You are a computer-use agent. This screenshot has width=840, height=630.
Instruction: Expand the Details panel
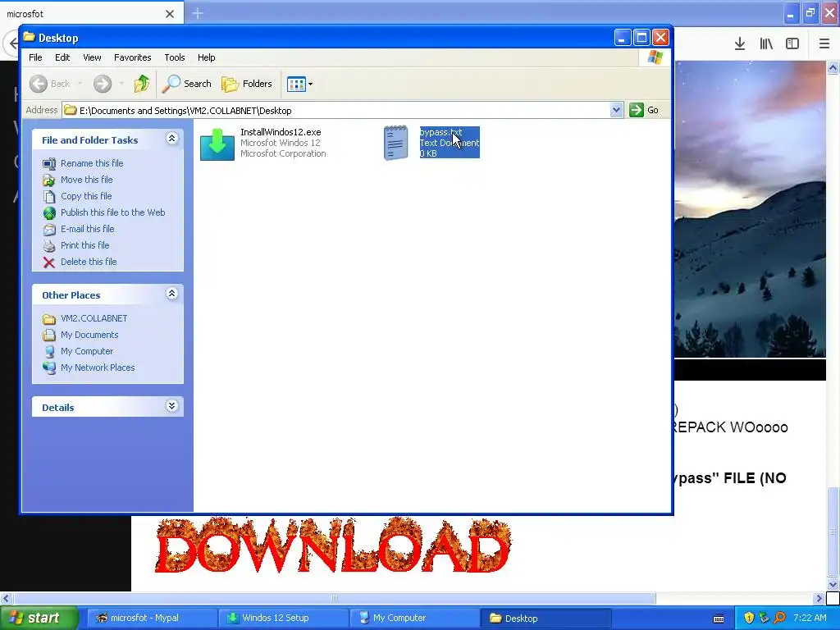point(171,406)
